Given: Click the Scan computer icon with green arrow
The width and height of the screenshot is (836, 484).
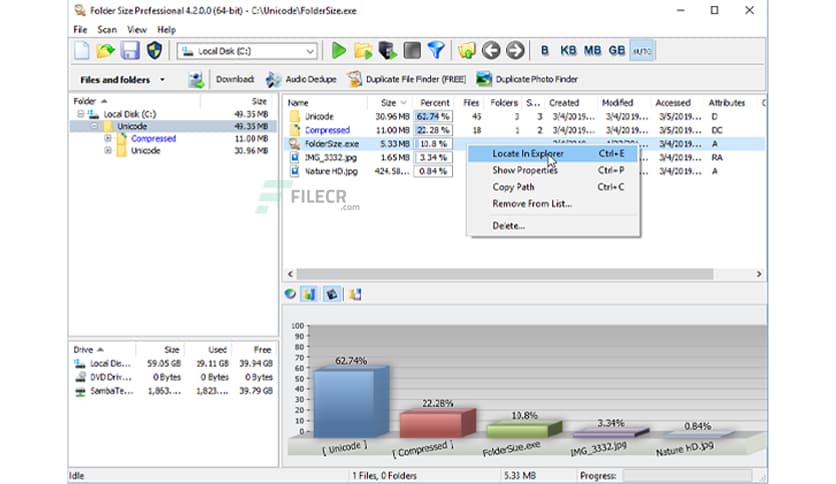Looking at the screenshot, I should pos(387,51).
